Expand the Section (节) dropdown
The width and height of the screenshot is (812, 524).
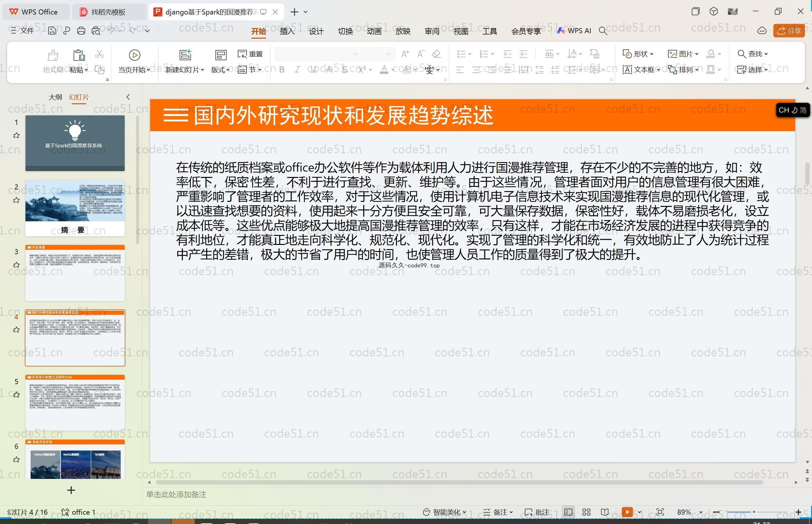tap(249, 70)
